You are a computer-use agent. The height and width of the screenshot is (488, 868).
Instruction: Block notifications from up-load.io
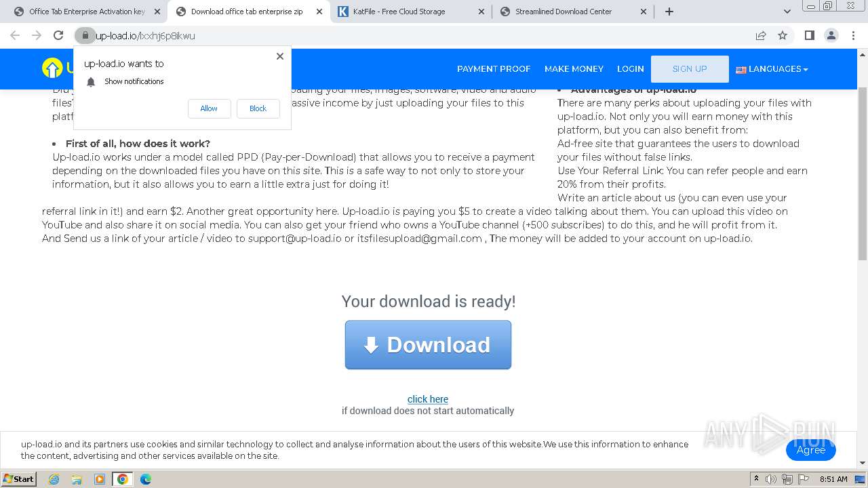pos(258,108)
